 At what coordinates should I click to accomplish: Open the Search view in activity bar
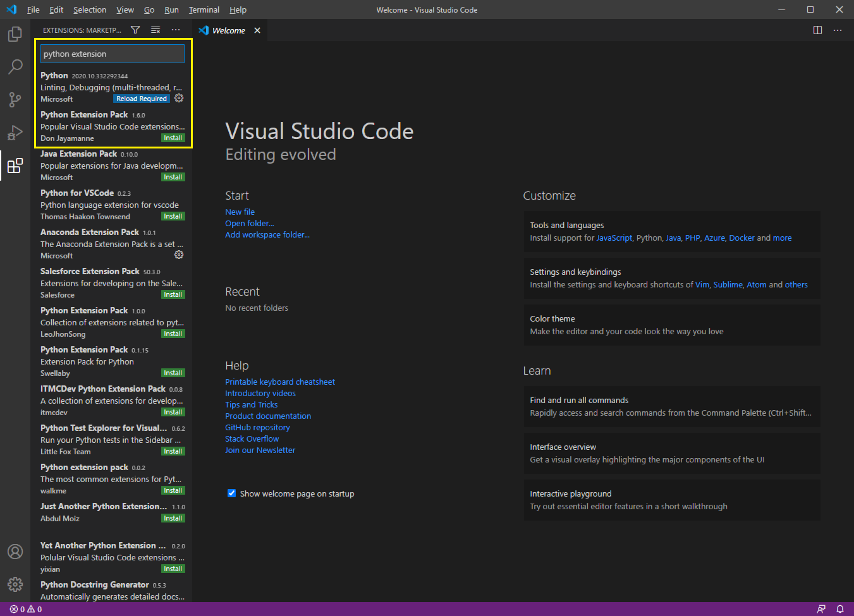15,67
